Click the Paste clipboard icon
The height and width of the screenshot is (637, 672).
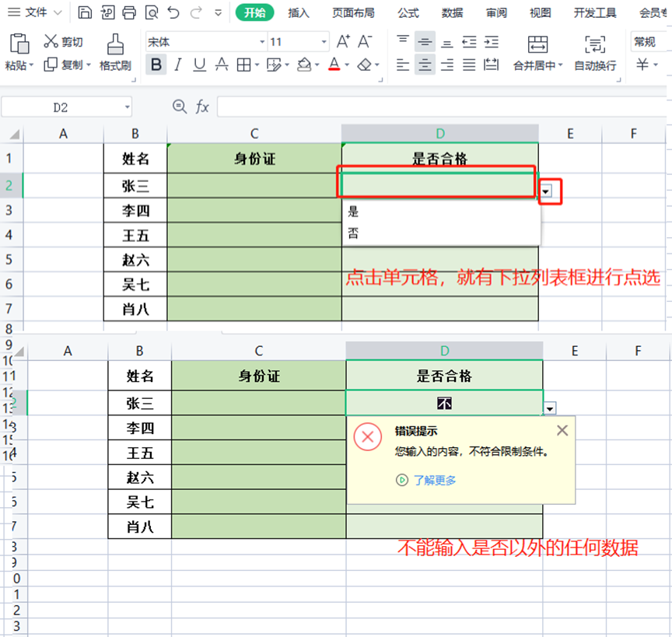pyautogui.click(x=19, y=44)
